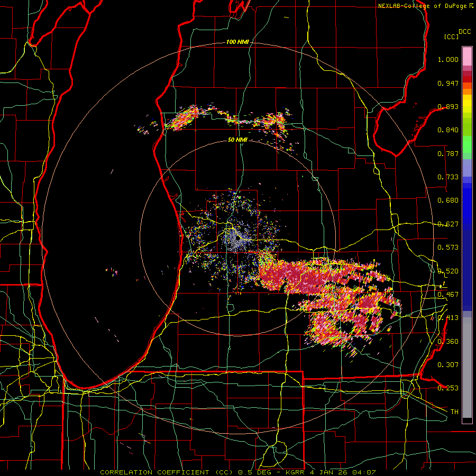Click the CORRELATION COEFFICIENT caption text

tap(154, 472)
